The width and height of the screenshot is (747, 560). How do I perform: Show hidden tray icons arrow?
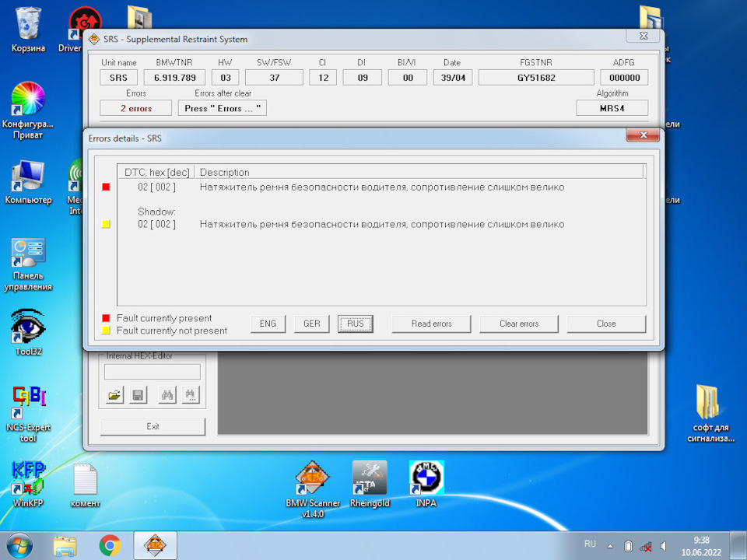610,546
